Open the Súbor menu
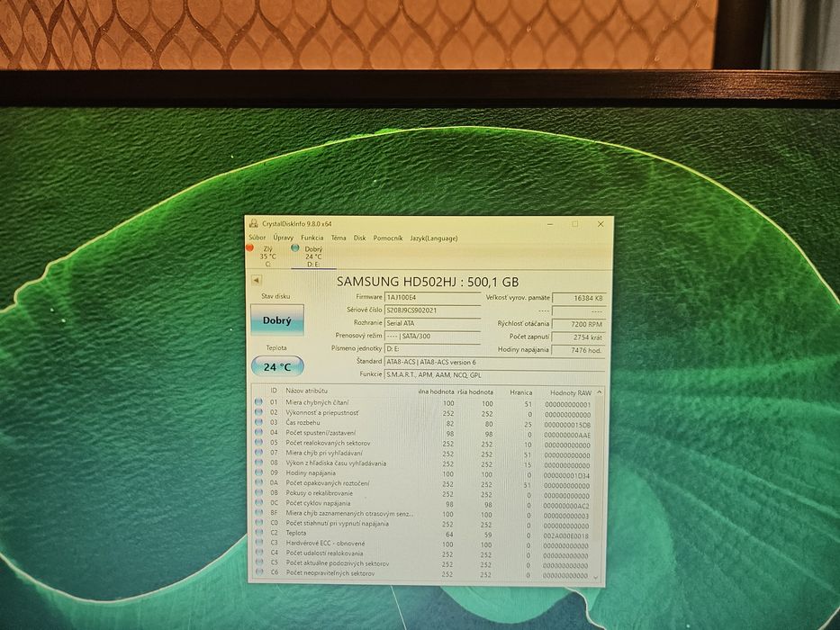 pyautogui.click(x=257, y=238)
